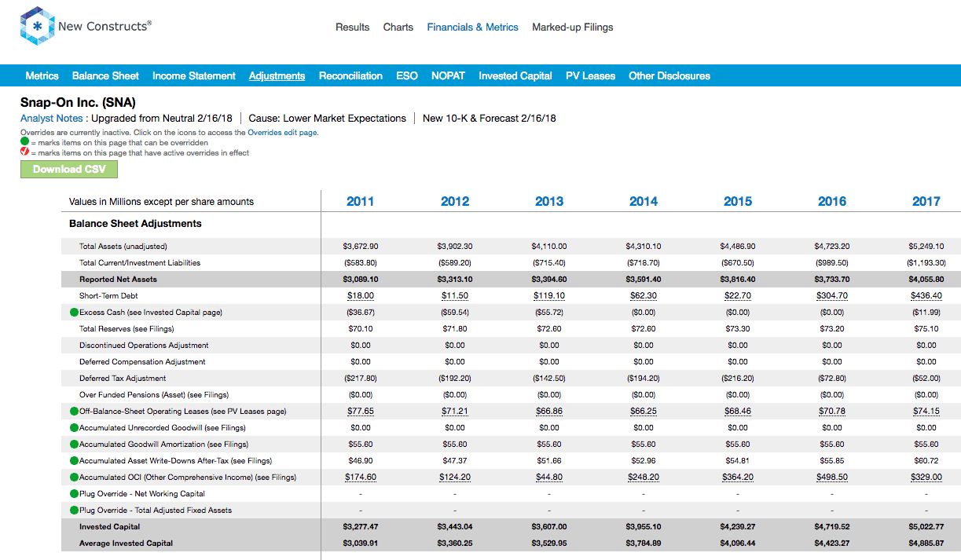Image resolution: width=961 pixels, height=560 pixels.
Task: Click the New Constructs logo
Action: click(86, 27)
